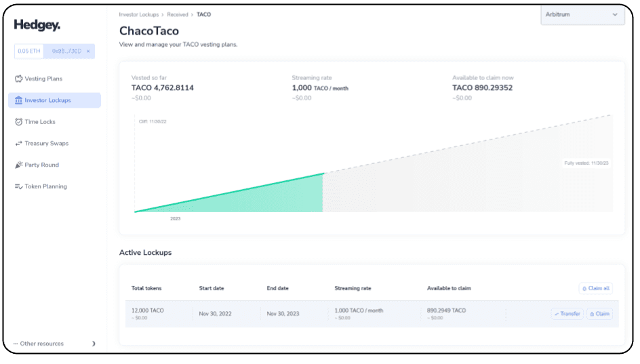Viewport: 640px width, 364px height.
Task: Click the Vested so far value TACO 4,762.8114
Action: [163, 87]
